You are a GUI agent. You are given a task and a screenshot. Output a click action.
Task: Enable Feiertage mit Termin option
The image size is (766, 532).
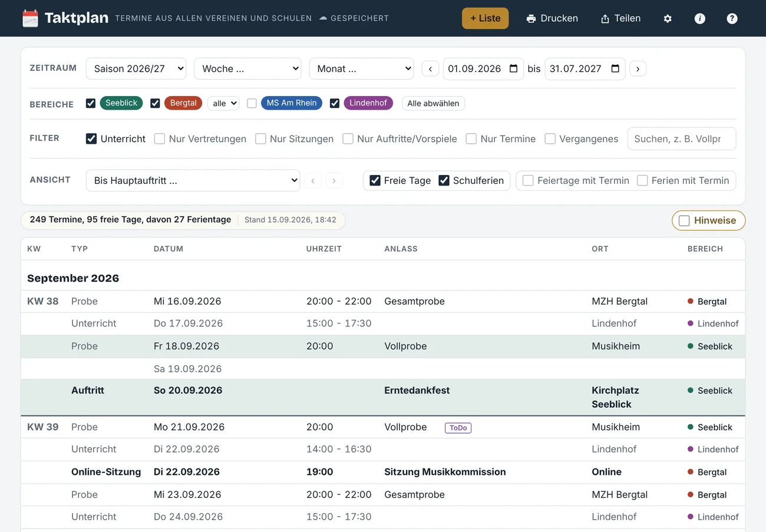pos(528,180)
